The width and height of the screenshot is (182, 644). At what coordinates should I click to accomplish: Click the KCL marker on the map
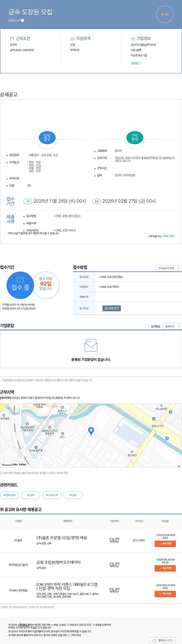coord(62,435)
